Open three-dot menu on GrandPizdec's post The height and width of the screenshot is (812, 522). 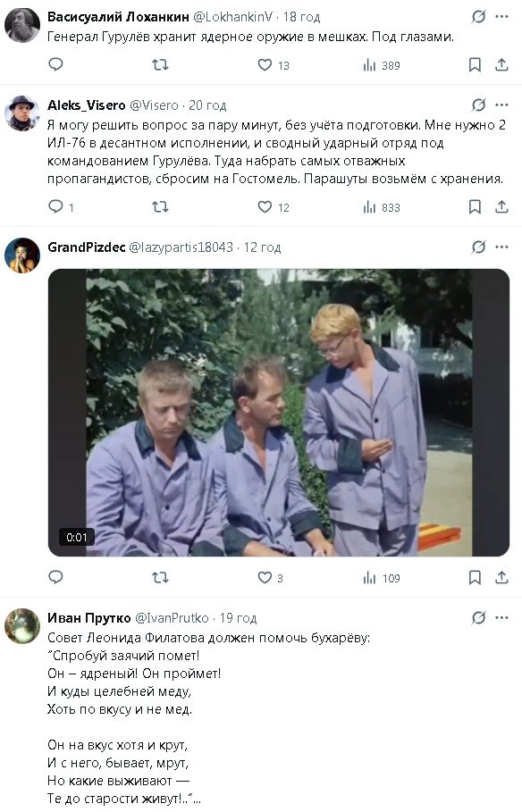tap(501, 247)
